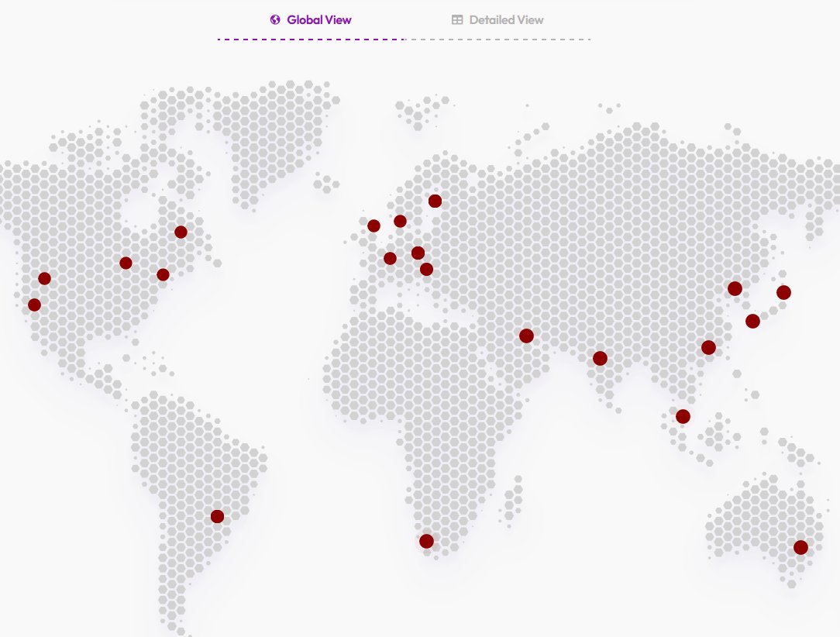Select the marker over the United Kingdom

click(x=399, y=220)
